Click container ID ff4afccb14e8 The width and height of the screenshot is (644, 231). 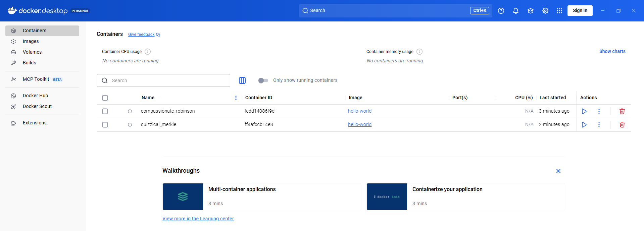259,124
